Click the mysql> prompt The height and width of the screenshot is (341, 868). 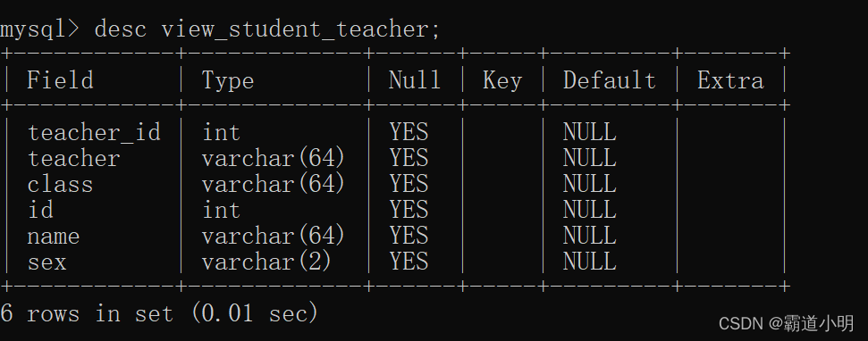point(40,29)
